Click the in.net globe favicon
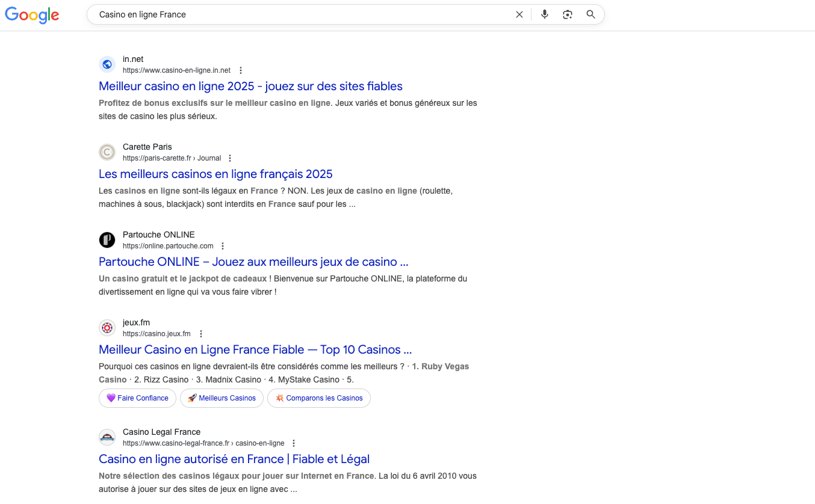 click(x=107, y=64)
